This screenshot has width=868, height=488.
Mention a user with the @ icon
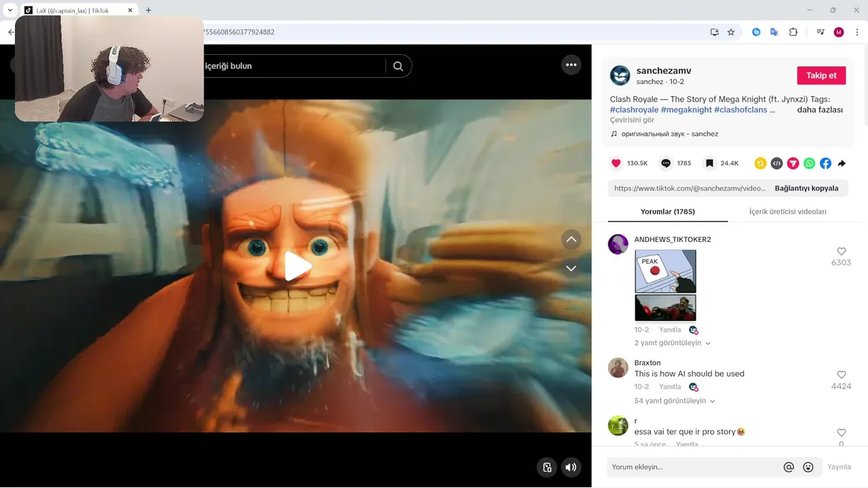click(789, 467)
